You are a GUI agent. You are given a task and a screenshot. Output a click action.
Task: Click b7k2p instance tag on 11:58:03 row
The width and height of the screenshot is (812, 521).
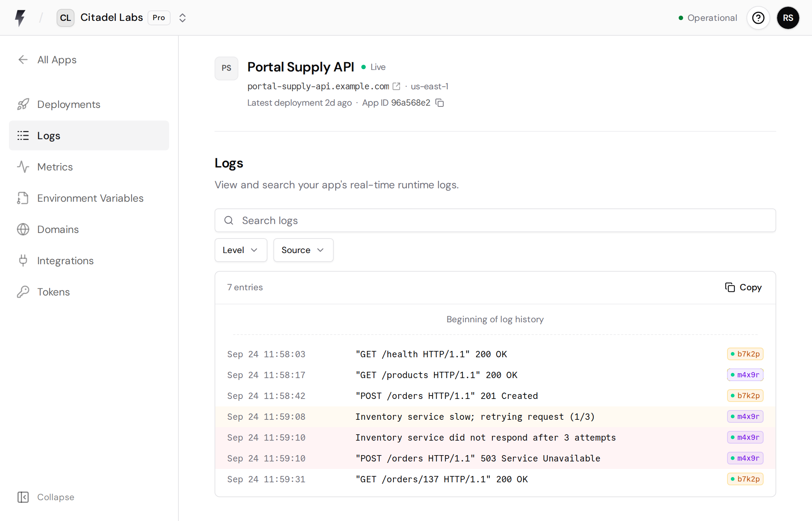pyautogui.click(x=745, y=354)
